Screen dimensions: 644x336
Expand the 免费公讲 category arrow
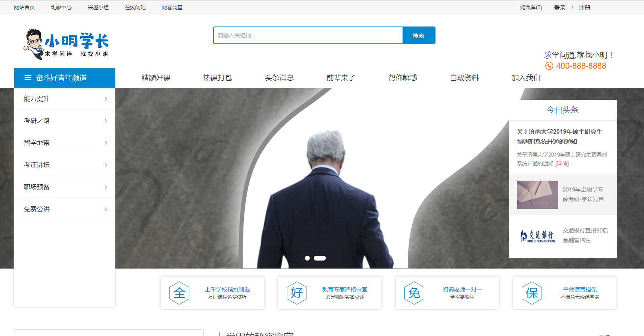coord(106,209)
